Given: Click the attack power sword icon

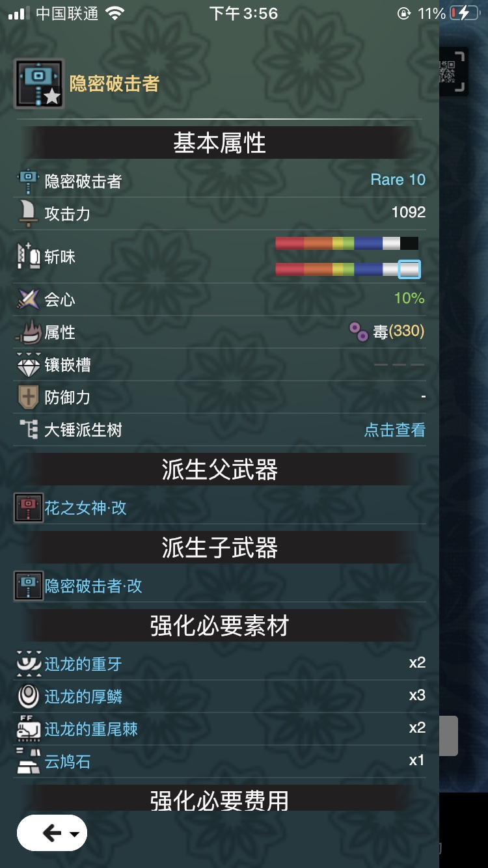Looking at the screenshot, I should [28, 213].
